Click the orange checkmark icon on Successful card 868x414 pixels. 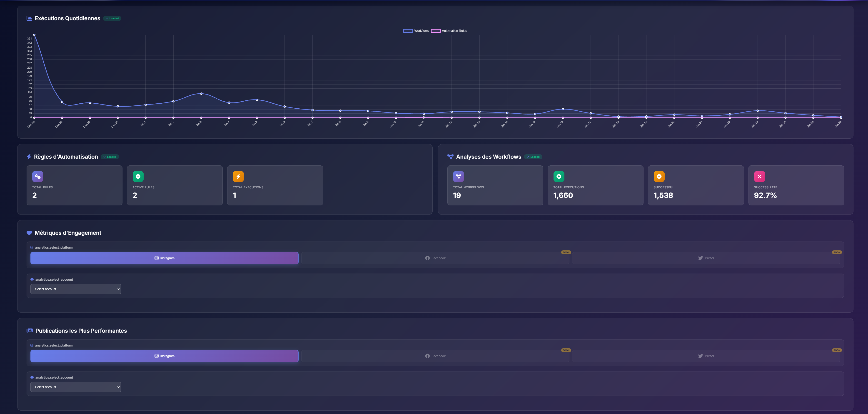point(659,176)
